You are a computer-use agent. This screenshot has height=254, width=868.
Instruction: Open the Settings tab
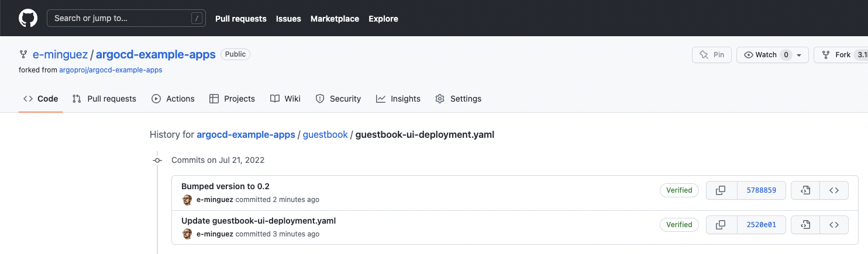click(459, 99)
